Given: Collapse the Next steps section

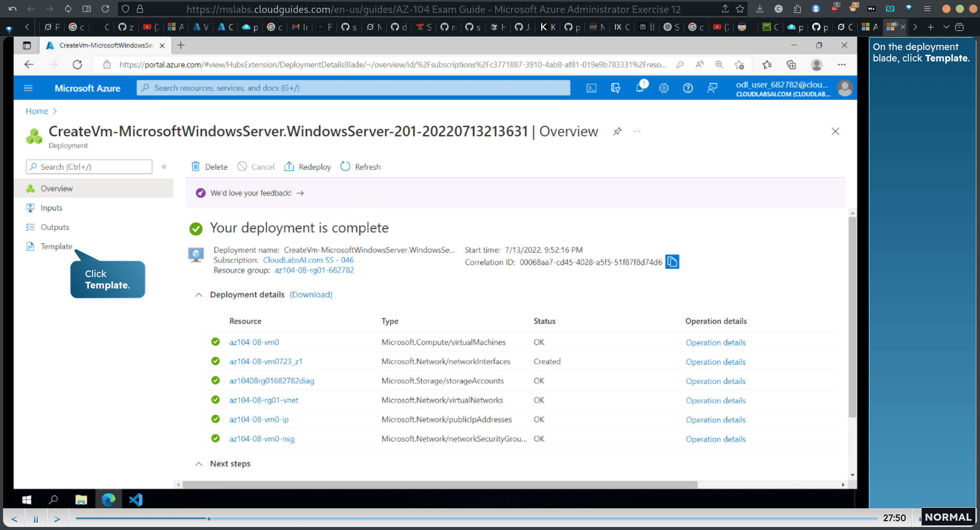Looking at the screenshot, I should click(199, 463).
